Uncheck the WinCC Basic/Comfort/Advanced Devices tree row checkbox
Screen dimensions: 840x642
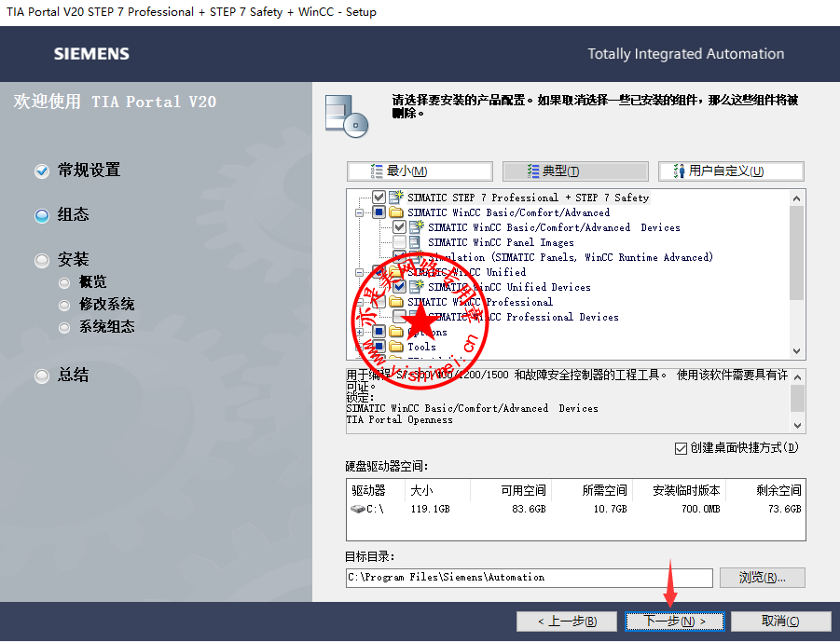399,227
